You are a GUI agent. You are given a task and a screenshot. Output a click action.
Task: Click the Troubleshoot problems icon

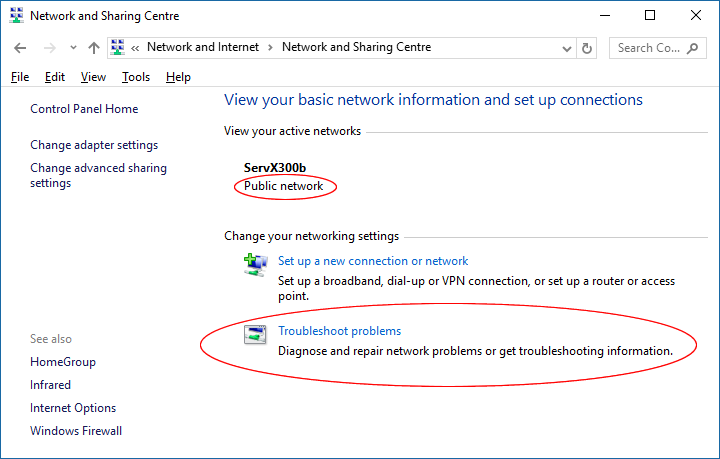click(x=255, y=335)
